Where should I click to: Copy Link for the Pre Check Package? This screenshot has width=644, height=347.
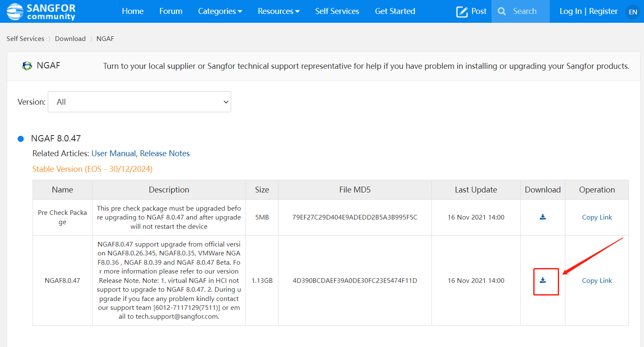597,217
